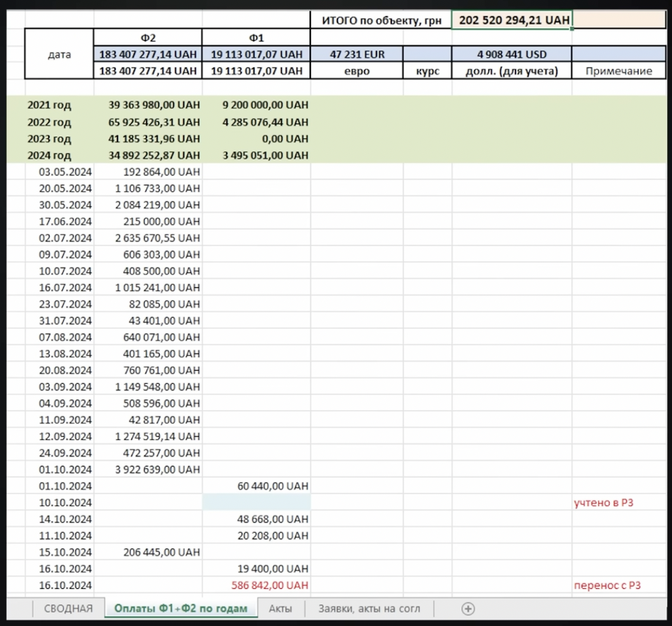
Task: Select the 9 200 000,00 UAH cell
Action: [256, 105]
